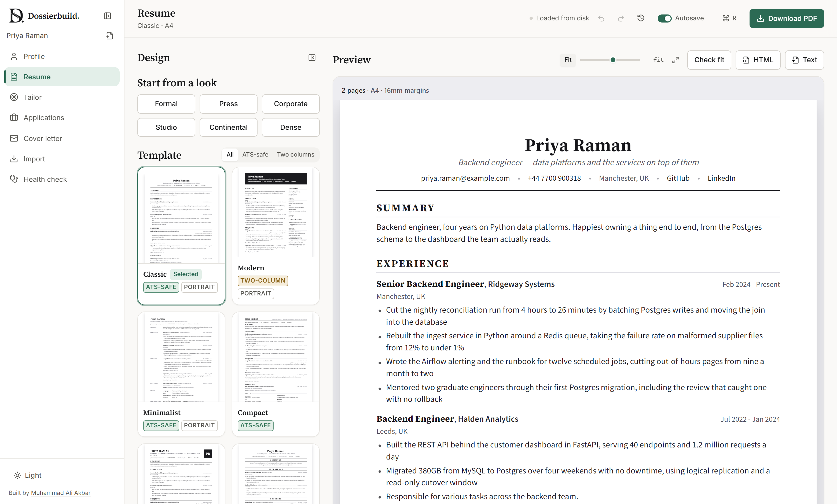Apply the Corporate look

point(291,104)
